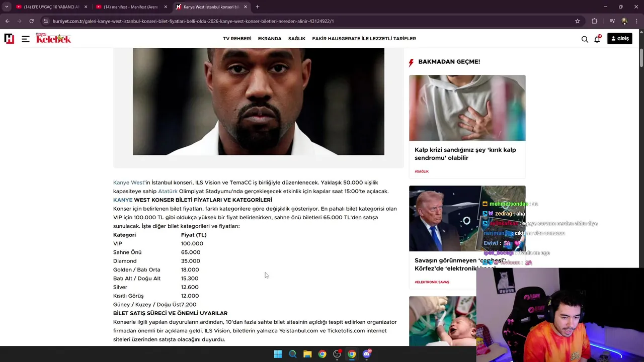The width and height of the screenshot is (644, 362).
Task: Open File Explorer from taskbar
Action: point(307,354)
